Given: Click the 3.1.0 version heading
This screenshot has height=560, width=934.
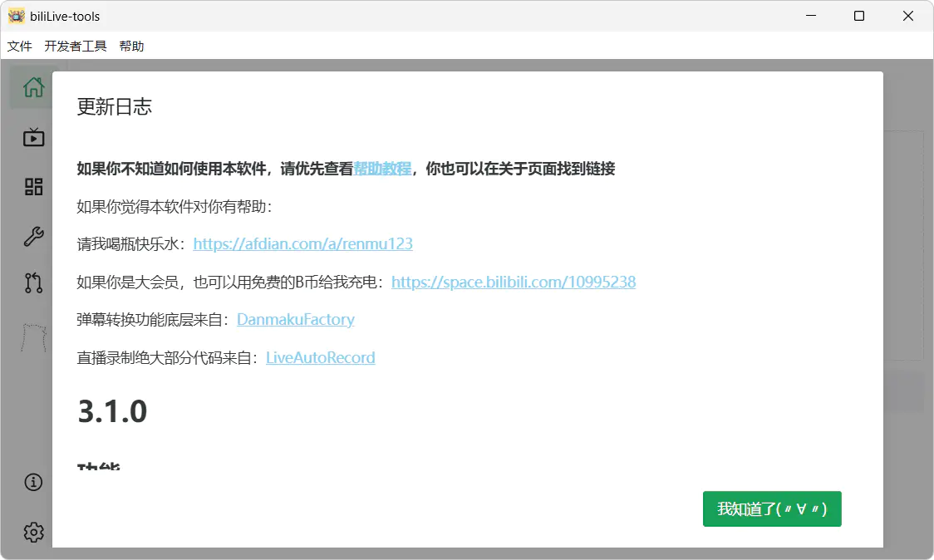Looking at the screenshot, I should [112, 410].
